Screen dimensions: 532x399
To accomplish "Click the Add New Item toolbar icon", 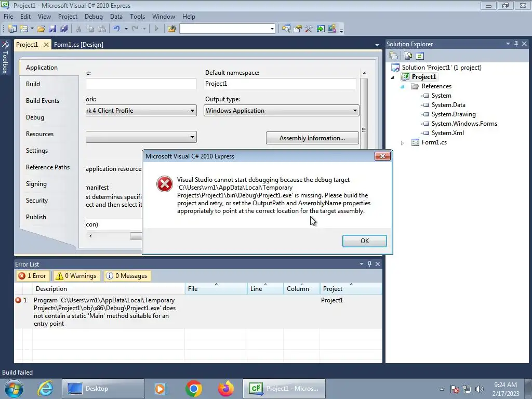I will [24, 29].
